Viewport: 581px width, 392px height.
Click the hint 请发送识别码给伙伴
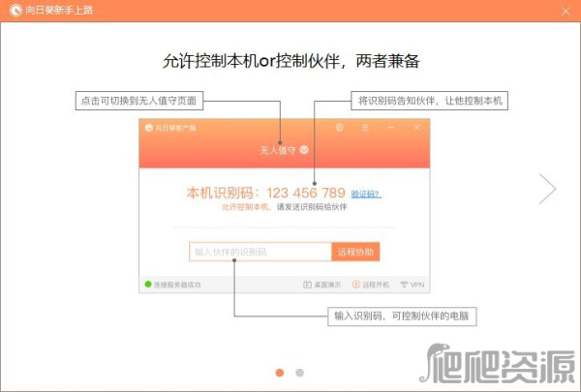pos(312,207)
